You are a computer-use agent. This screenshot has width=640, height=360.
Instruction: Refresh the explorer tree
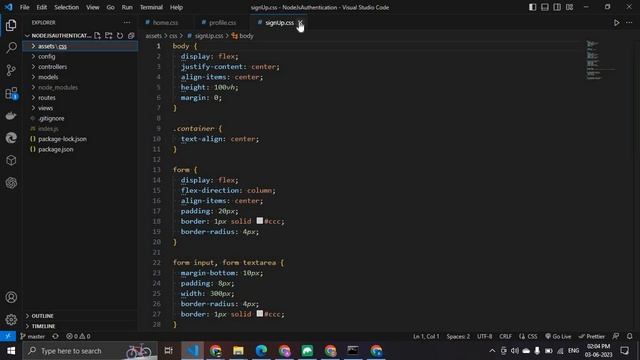(120, 36)
